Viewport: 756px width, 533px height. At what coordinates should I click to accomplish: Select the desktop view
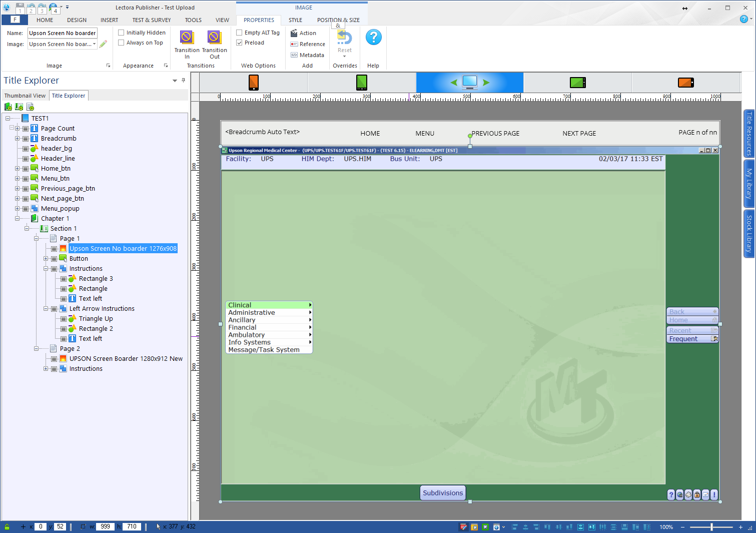pos(470,82)
